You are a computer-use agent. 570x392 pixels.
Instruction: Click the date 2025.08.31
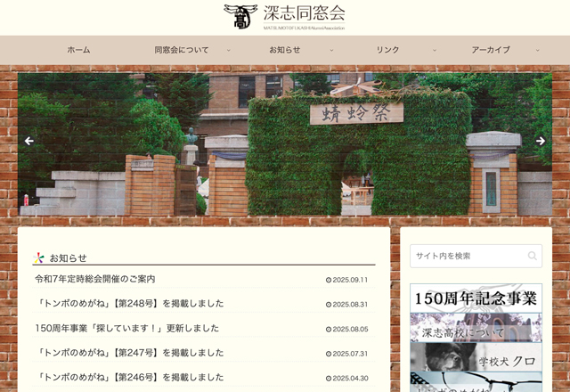pos(350,305)
